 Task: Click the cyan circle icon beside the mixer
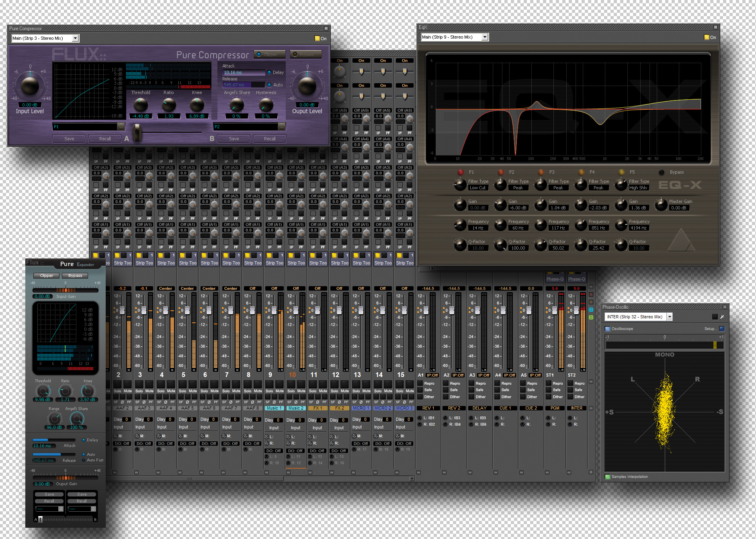[x=591, y=309]
